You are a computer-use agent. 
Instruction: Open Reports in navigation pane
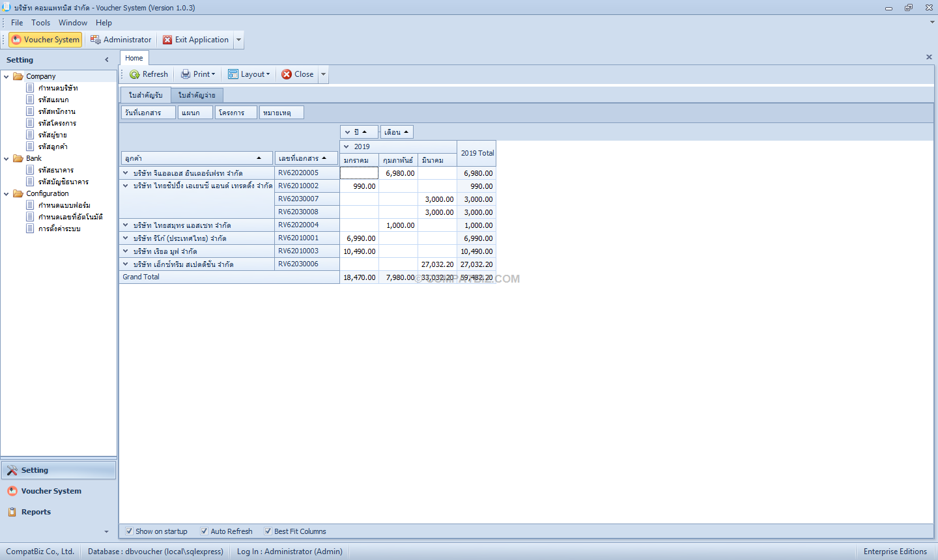click(x=36, y=512)
